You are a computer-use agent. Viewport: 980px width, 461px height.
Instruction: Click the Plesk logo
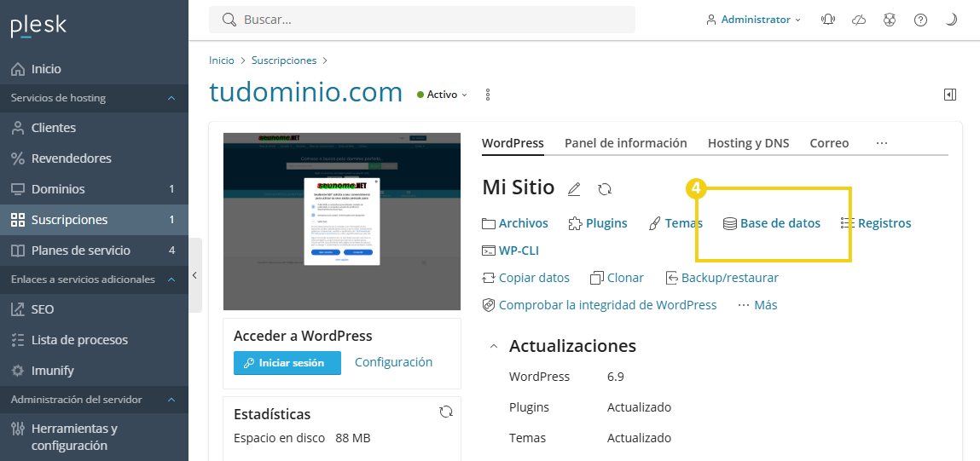point(38,26)
